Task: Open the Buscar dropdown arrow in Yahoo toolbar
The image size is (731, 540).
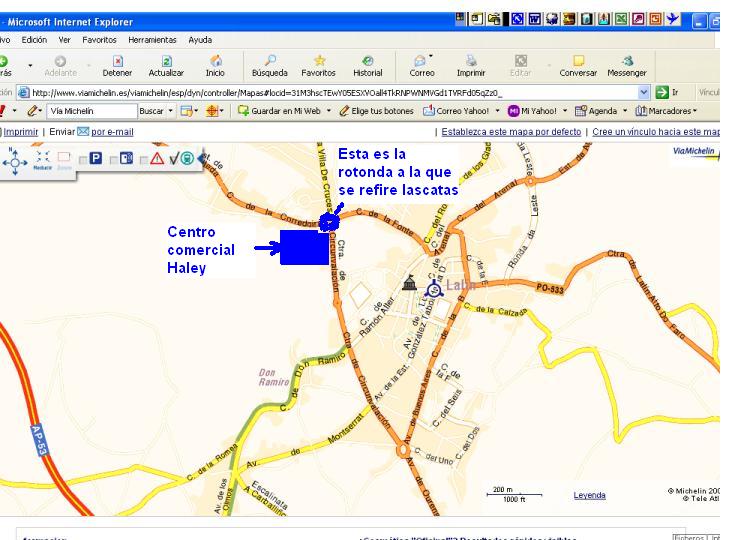Action: (171, 111)
